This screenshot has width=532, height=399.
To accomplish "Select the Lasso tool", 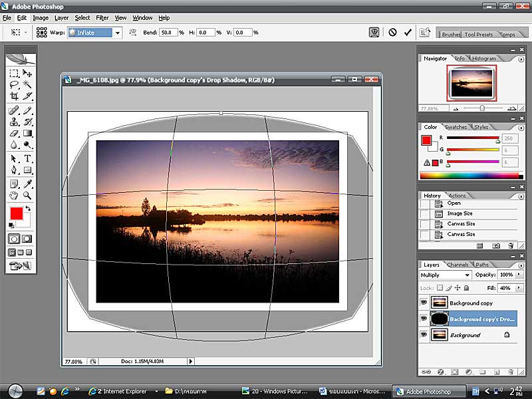I will point(14,84).
